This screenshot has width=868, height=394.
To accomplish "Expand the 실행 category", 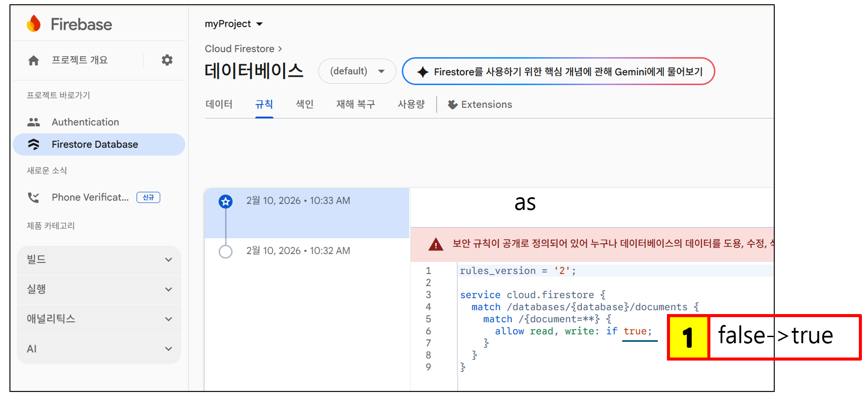I will (99, 289).
